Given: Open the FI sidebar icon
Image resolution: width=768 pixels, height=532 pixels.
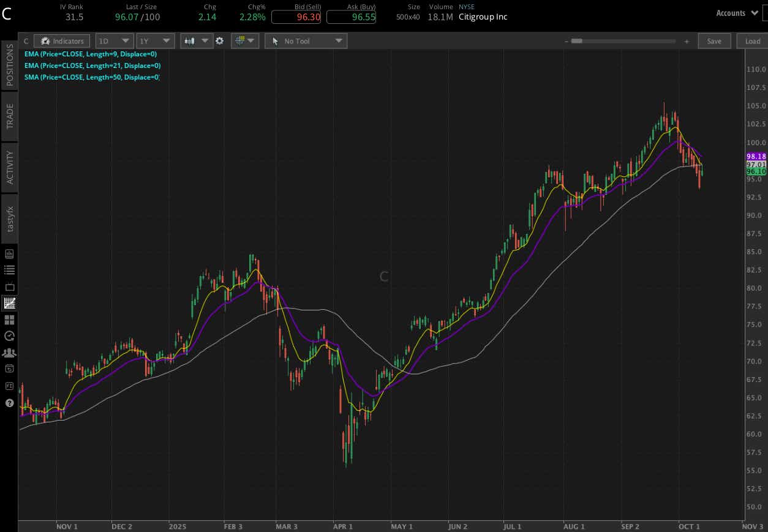Looking at the screenshot, I should coord(9,386).
